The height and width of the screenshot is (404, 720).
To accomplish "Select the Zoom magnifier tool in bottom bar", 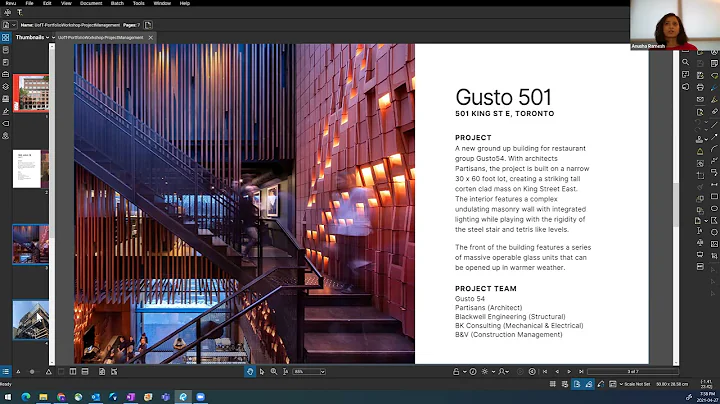I will click(274, 371).
